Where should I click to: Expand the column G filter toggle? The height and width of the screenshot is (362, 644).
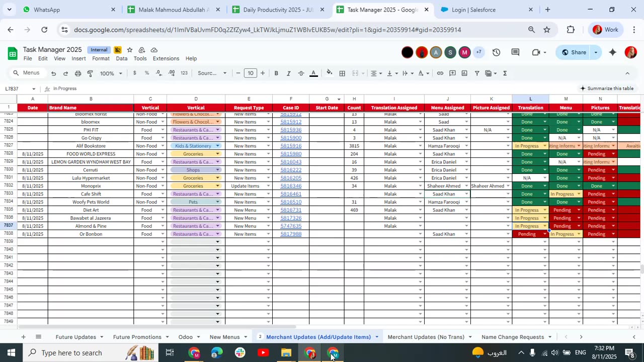click(x=339, y=99)
